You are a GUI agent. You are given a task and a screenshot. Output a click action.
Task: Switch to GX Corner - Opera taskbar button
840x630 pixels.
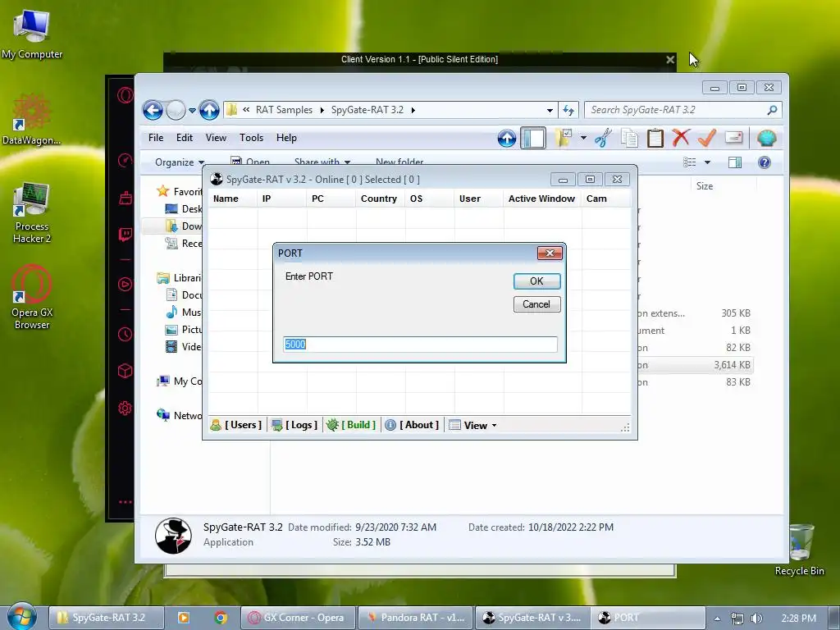point(299,618)
